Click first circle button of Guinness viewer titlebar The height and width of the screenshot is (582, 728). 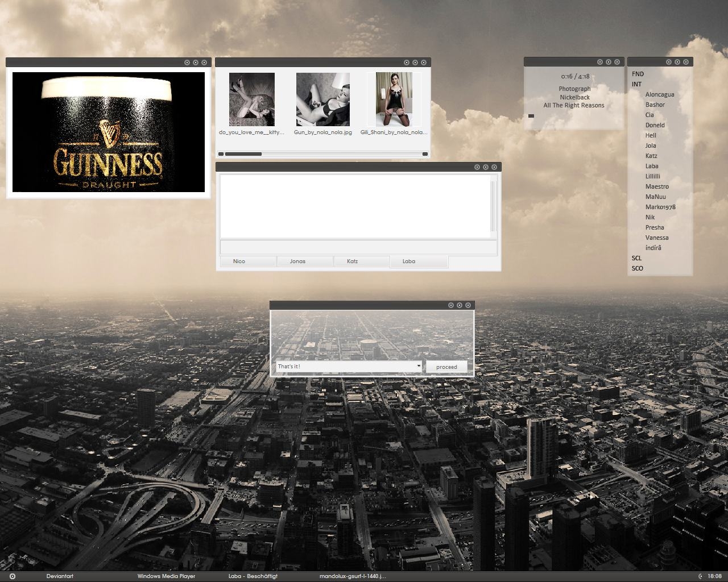coord(187,63)
